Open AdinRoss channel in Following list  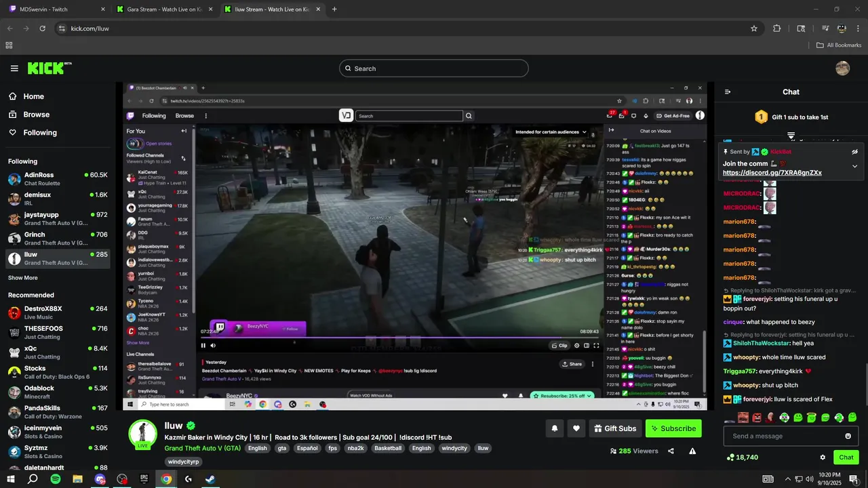click(x=58, y=179)
